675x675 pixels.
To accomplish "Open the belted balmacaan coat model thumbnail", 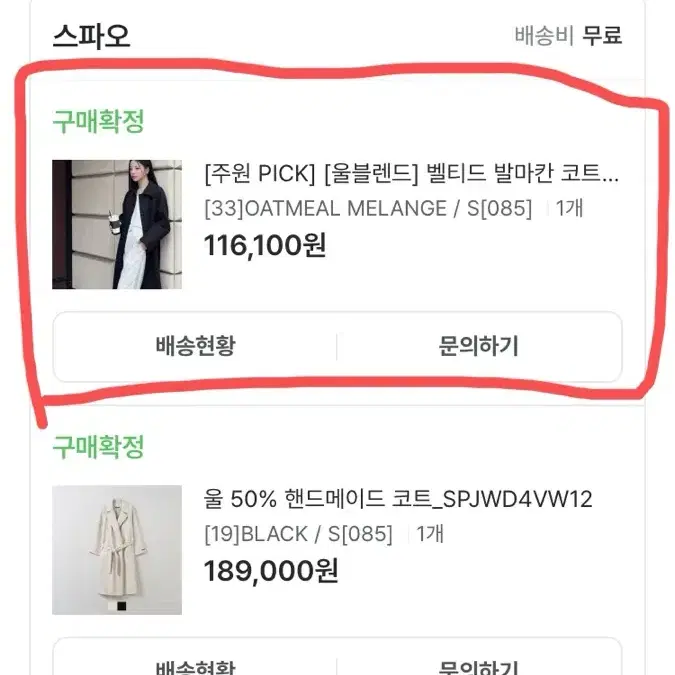I will coord(117,224).
